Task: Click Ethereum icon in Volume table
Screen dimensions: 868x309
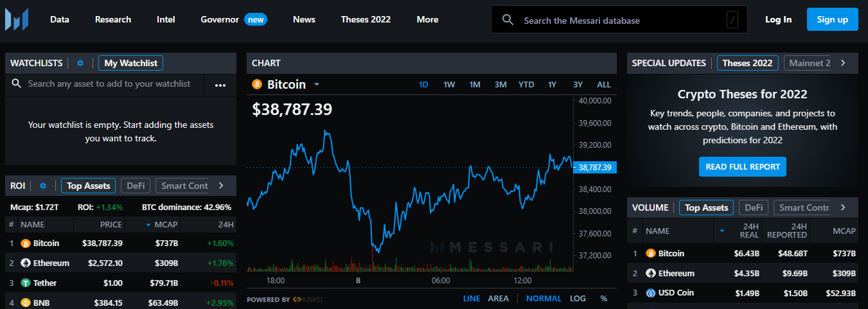Action: coord(650,273)
